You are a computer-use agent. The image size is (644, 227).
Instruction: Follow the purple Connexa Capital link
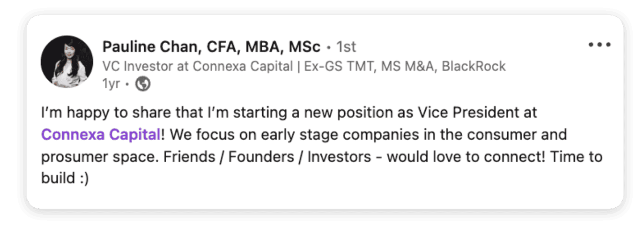pos(101,135)
